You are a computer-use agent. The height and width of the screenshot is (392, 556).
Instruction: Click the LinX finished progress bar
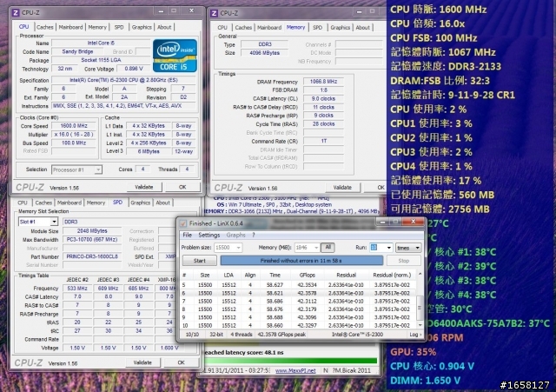point(301,261)
